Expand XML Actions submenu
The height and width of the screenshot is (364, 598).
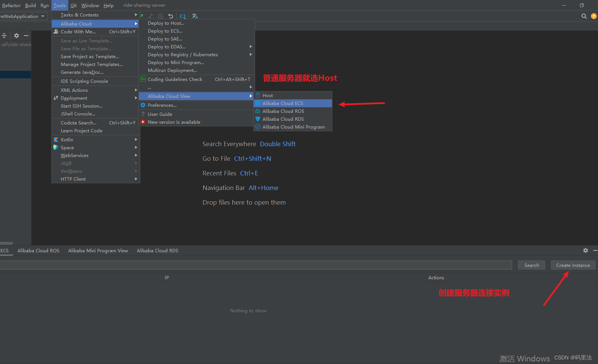(96, 90)
